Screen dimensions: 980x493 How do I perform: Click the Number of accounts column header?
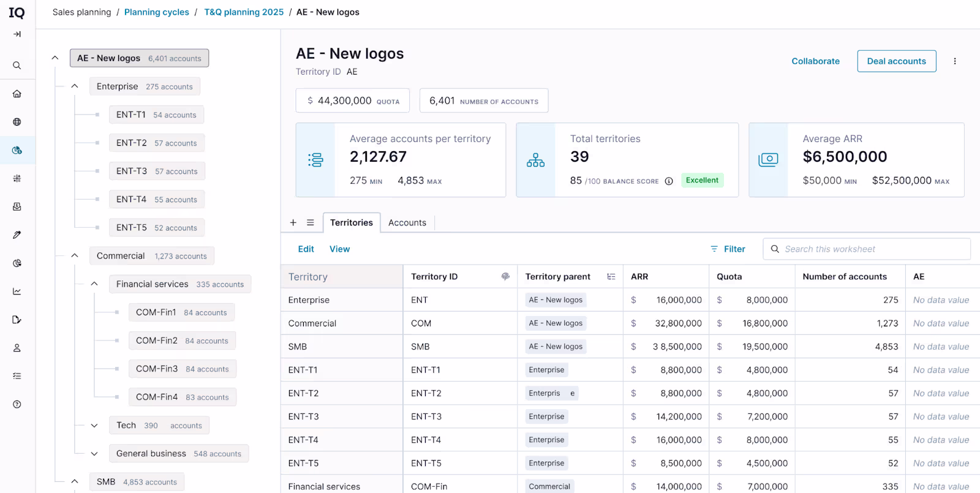click(x=850, y=277)
